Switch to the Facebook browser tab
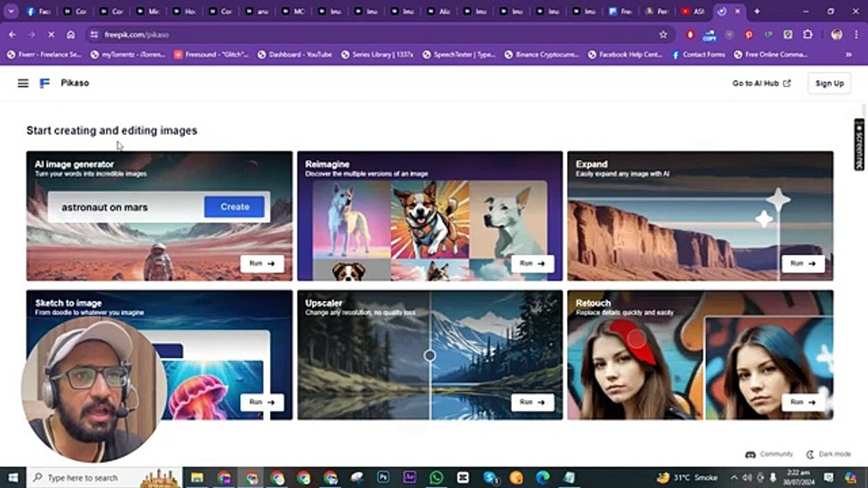 pyautogui.click(x=39, y=12)
